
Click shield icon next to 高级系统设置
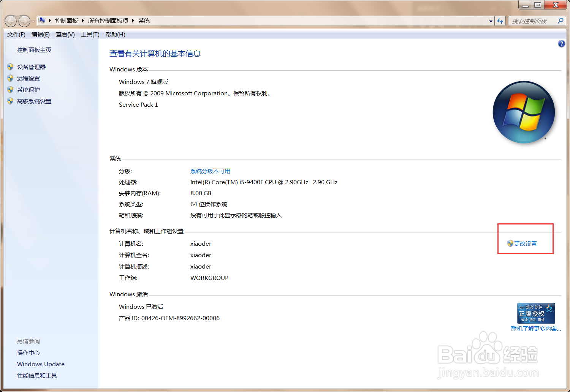[x=10, y=101]
